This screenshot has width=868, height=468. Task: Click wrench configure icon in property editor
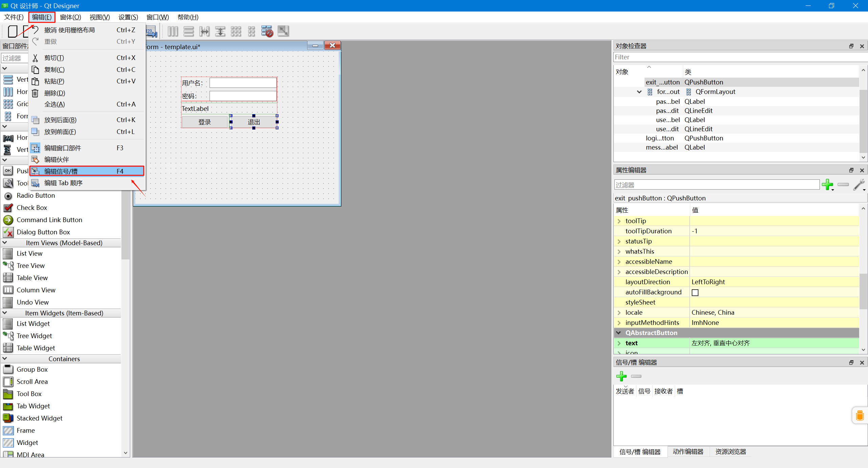859,185
